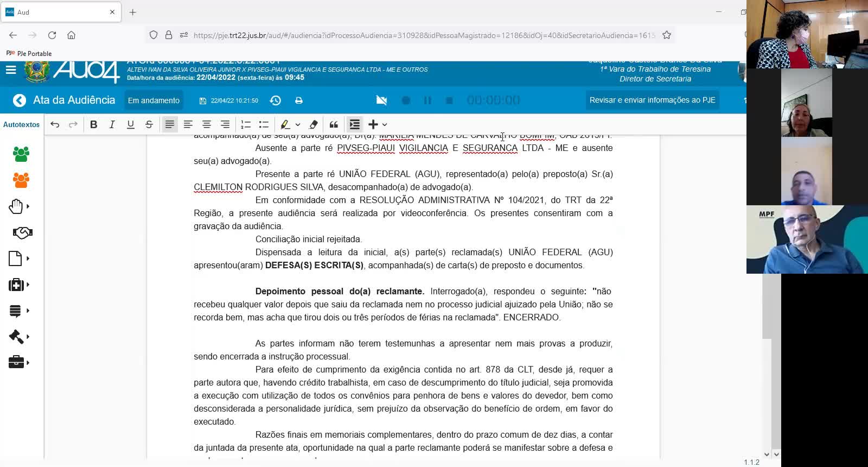Pause the hearing recording
This screenshot has height=467, width=868.
(427, 100)
